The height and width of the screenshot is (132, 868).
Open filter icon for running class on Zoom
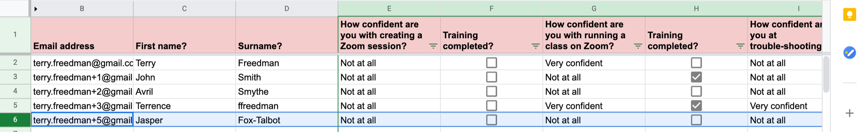click(638, 46)
